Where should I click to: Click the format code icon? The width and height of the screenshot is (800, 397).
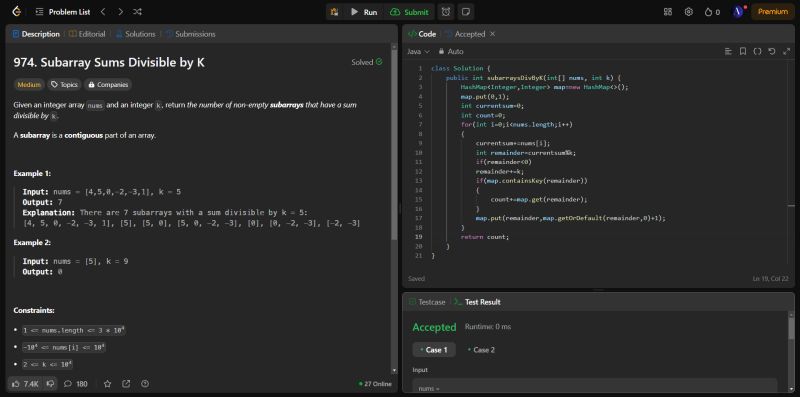tap(728, 52)
